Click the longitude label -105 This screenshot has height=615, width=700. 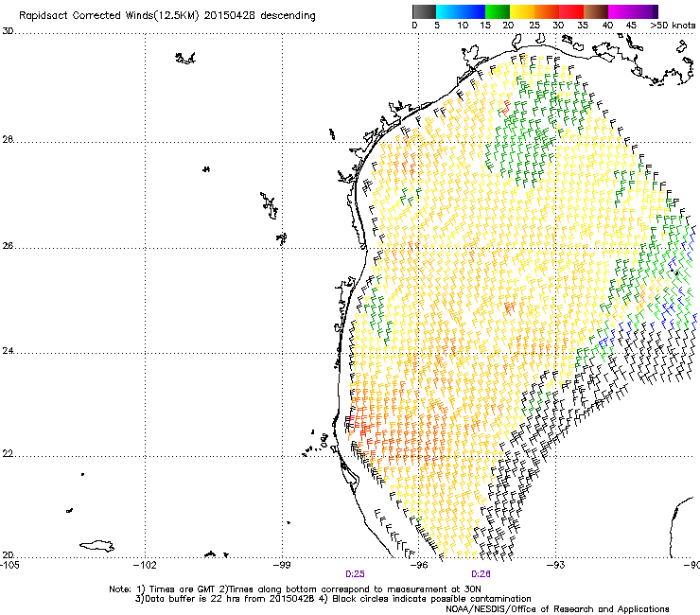(9, 565)
